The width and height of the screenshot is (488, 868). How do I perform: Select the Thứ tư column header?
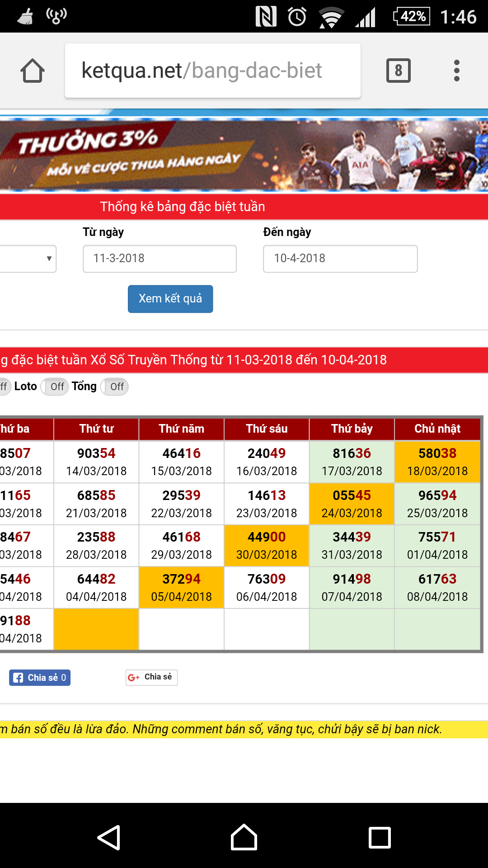(x=96, y=429)
